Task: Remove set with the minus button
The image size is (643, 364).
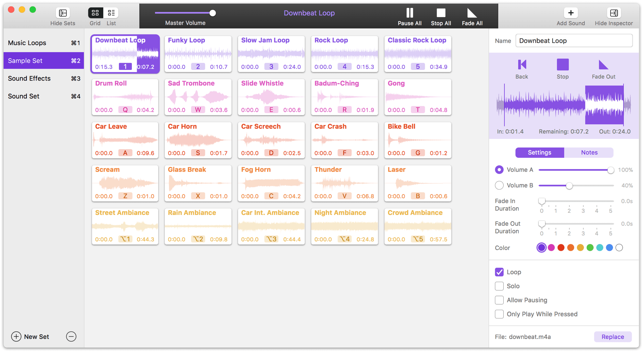Action: (71, 337)
